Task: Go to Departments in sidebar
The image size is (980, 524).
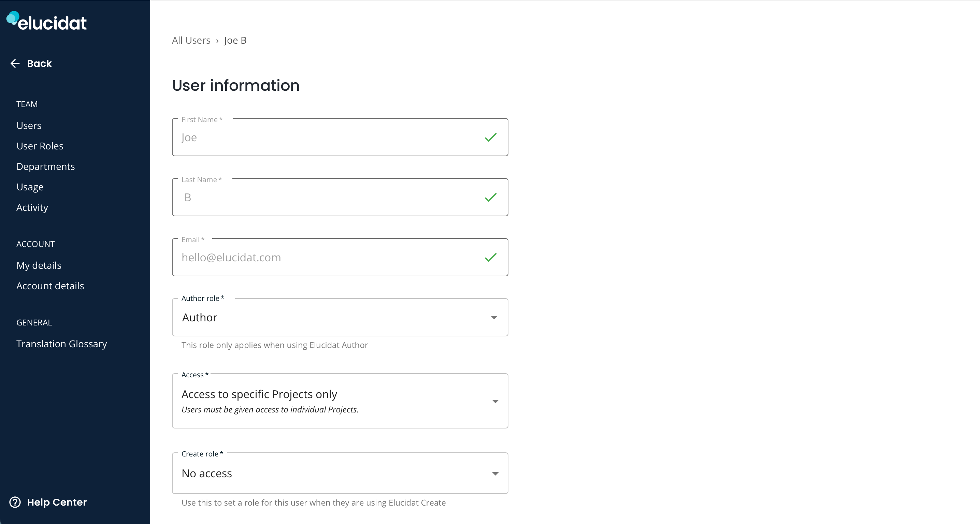Action: pos(46,166)
